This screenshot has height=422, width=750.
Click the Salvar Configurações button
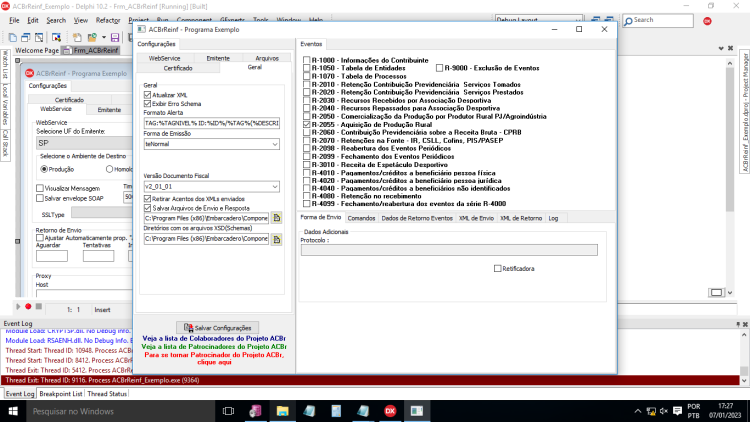coord(218,328)
